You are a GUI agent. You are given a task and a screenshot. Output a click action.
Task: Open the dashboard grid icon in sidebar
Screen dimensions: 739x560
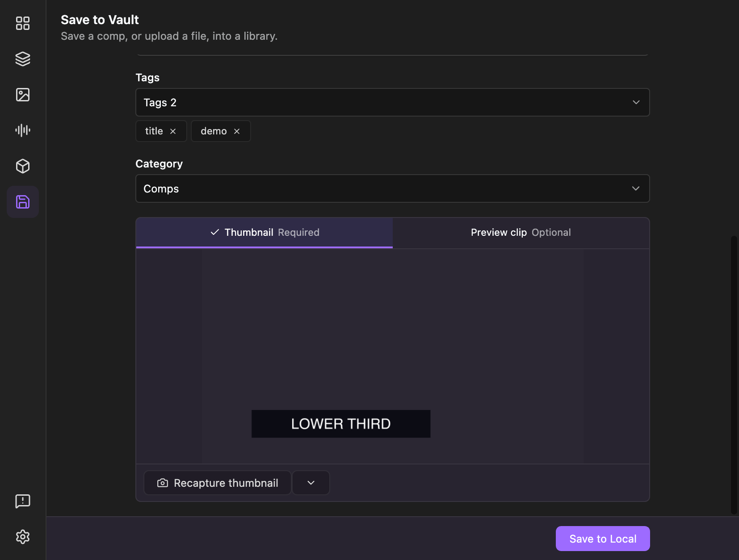[x=23, y=23]
